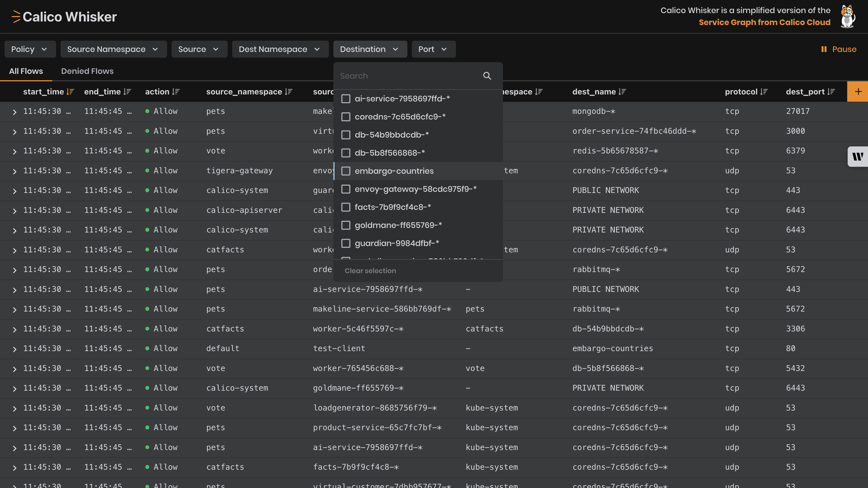
Task: Switch to the Denied Flows tab
Action: coord(87,71)
